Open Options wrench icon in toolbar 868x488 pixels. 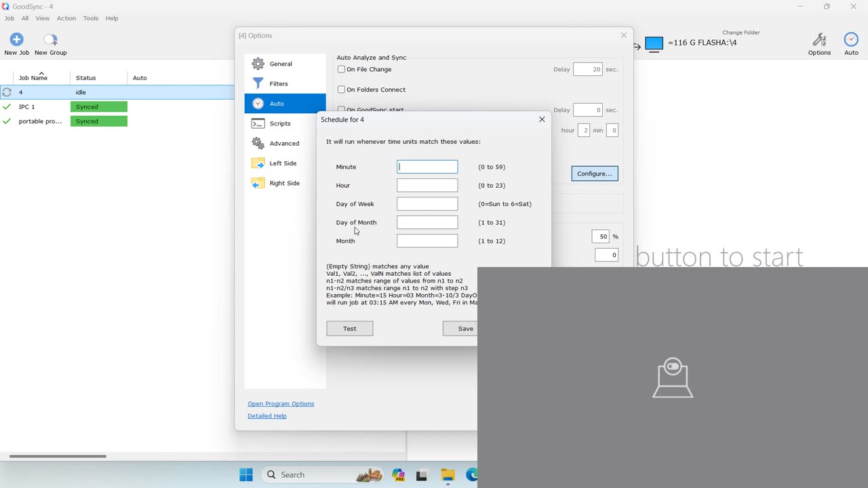tap(819, 39)
